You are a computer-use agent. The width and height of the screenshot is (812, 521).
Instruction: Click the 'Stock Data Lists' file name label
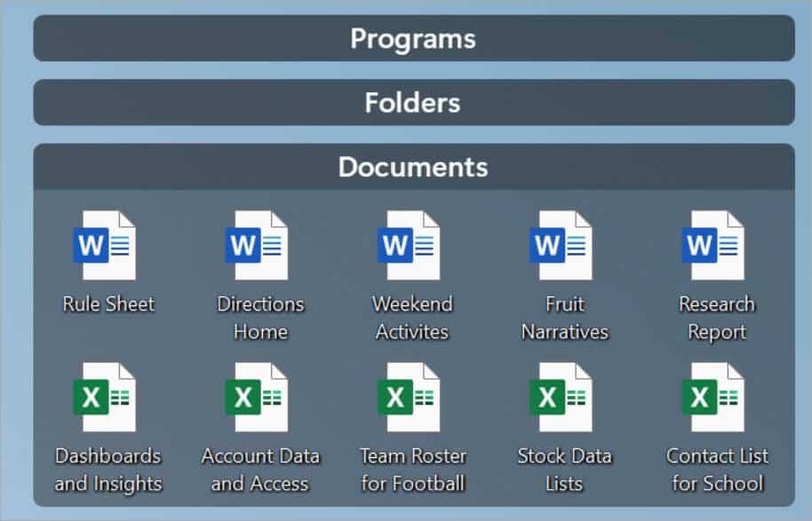coord(564,470)
